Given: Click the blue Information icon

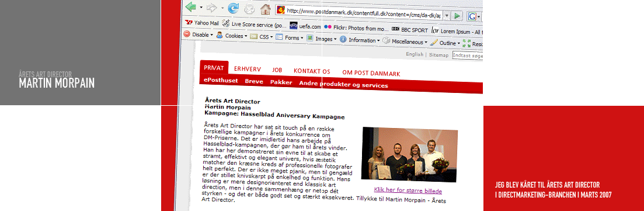Looking at the screenshot, I should pos(343,40).
